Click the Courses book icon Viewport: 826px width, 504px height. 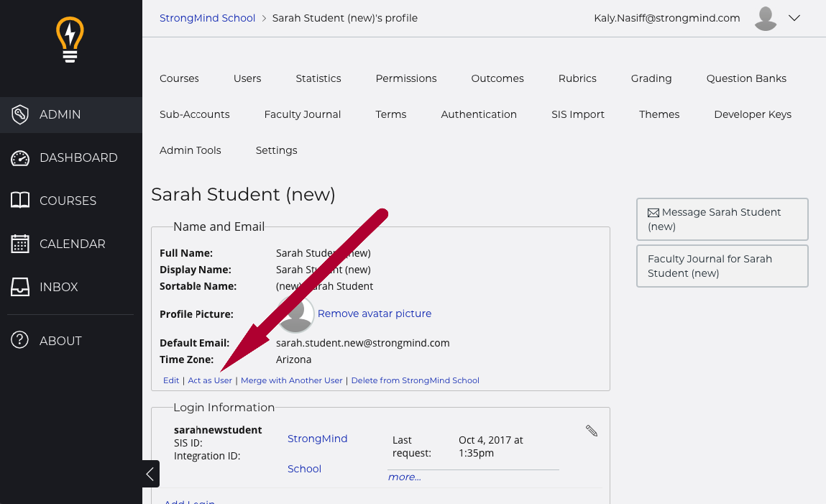pyautogui.click(x=20, y=201)
